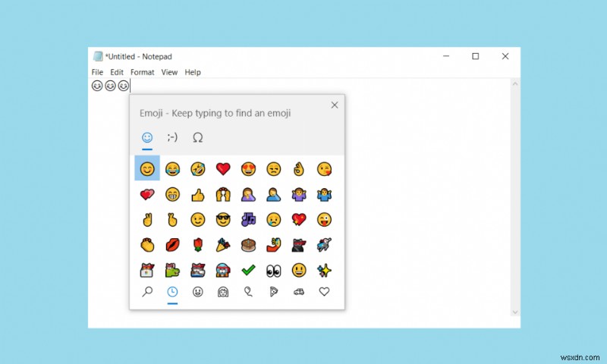
Task: Close the emoji picker panel
Action: 335,105
